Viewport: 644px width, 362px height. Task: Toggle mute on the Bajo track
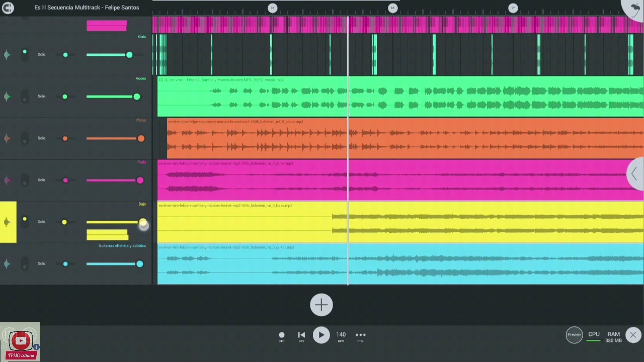click(x=25, y=222)
